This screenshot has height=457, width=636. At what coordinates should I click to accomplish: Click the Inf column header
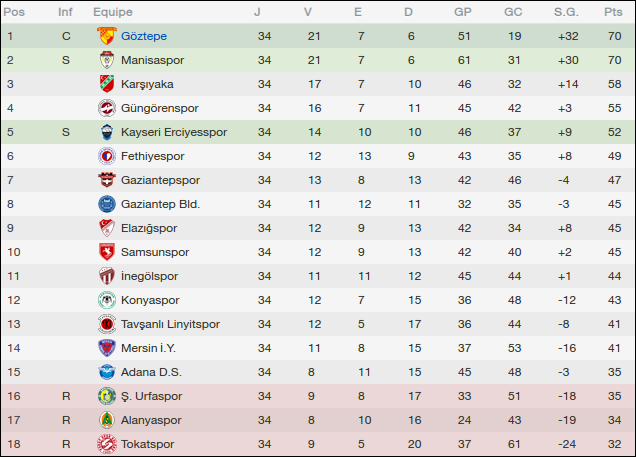coord(65,12)
